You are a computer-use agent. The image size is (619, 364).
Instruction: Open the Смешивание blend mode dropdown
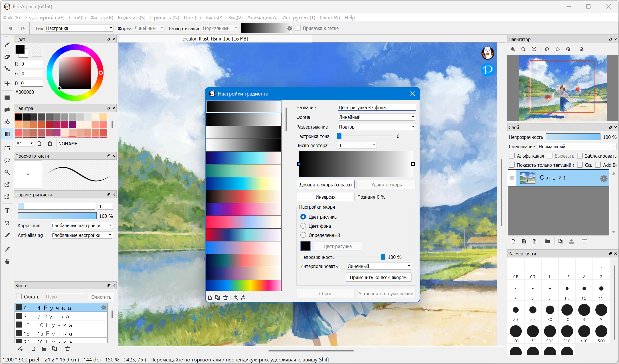tap(577, 147)
